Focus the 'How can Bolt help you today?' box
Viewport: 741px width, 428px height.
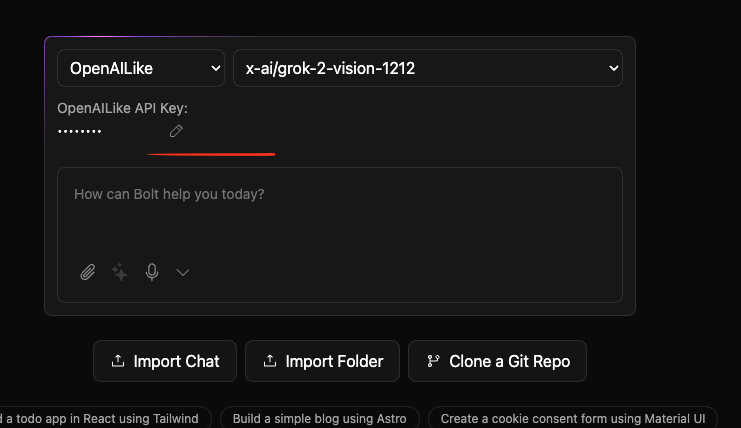[340, 210]
